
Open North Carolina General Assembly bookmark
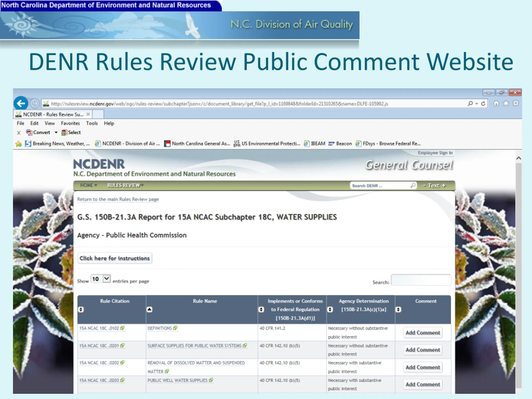click(197, 144)
